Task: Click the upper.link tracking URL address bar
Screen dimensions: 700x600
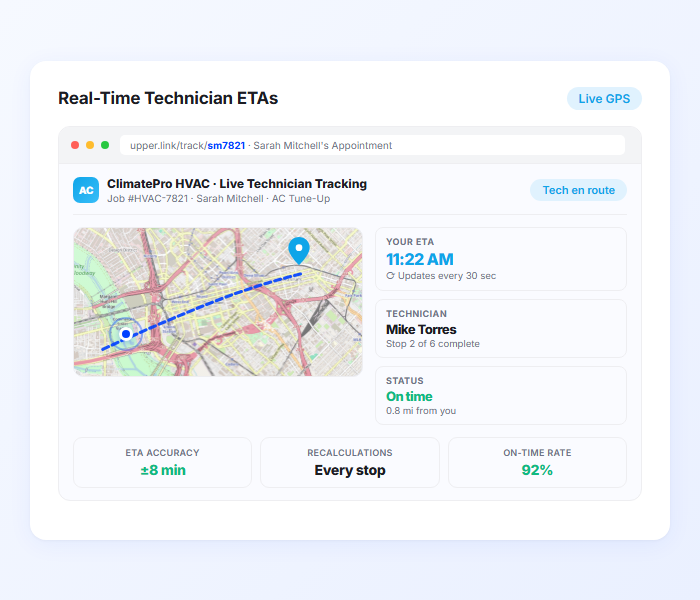Action: (x=372, y=146)
